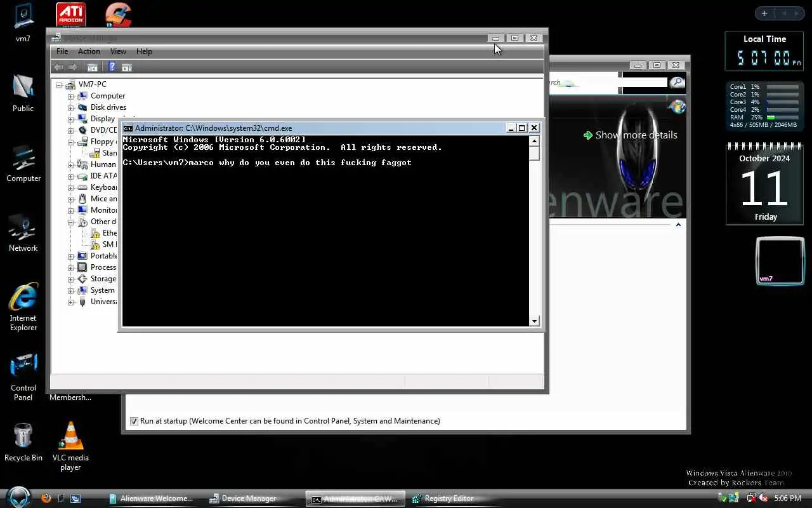Image resolution: width=812 pixels, height=508 pixels.
Task: Select the VM7-PC root label
Action: click(x=92, y=84)
